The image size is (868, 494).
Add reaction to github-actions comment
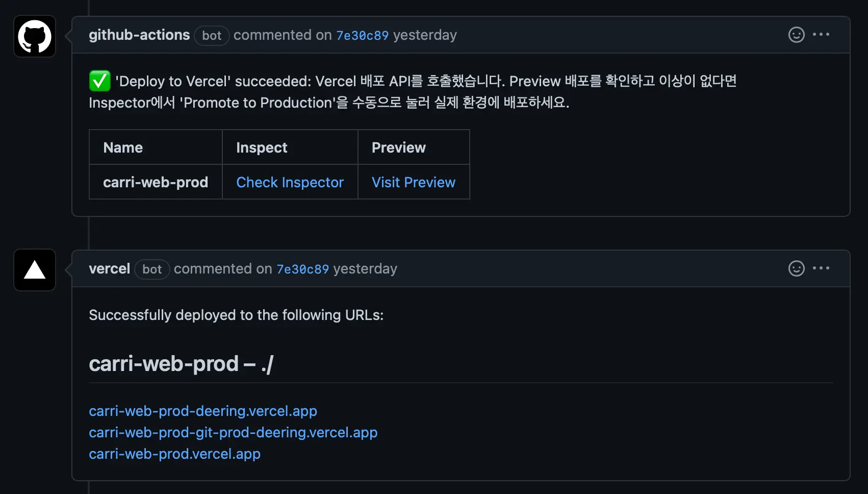pos(796,35)
